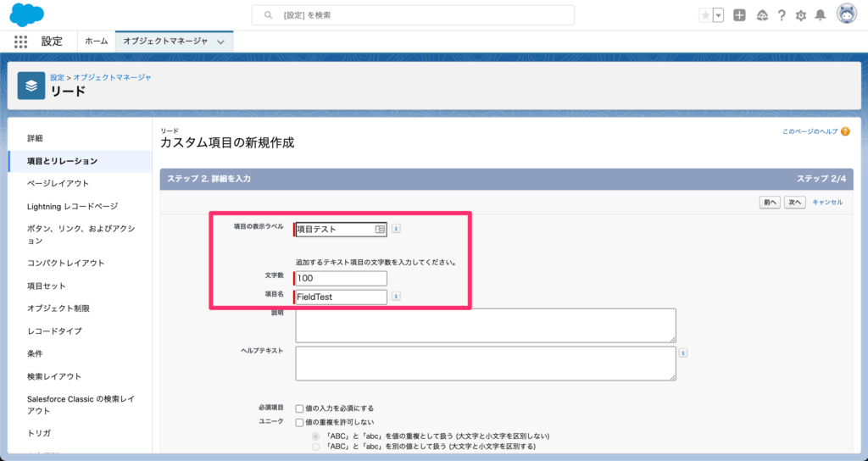Click info icon beside 項目名 field
The image size is (868, 461).
(x=396, y=297)
